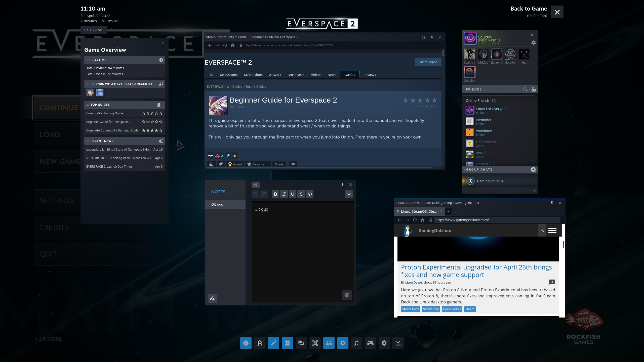Delete the current note with trash icon
The width and height of the screenshot is (644, 362).
coord(347,295)
